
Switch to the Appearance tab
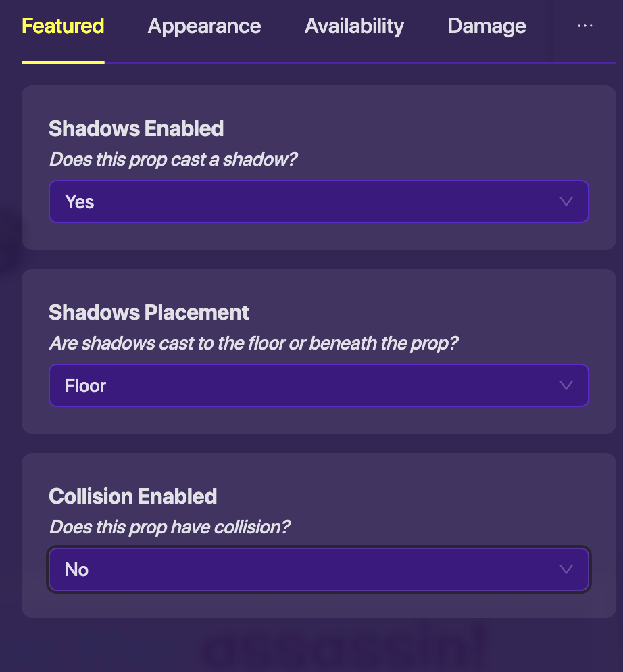click(204, 26)
